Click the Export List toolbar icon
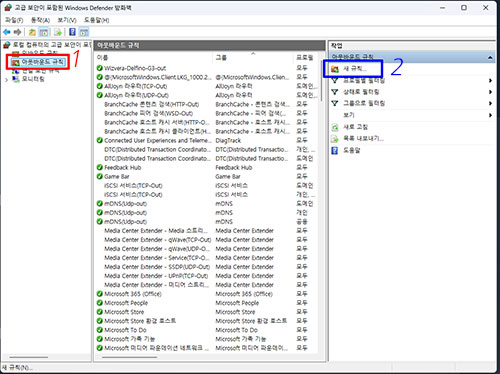500x374 pixels. [58, 32]
